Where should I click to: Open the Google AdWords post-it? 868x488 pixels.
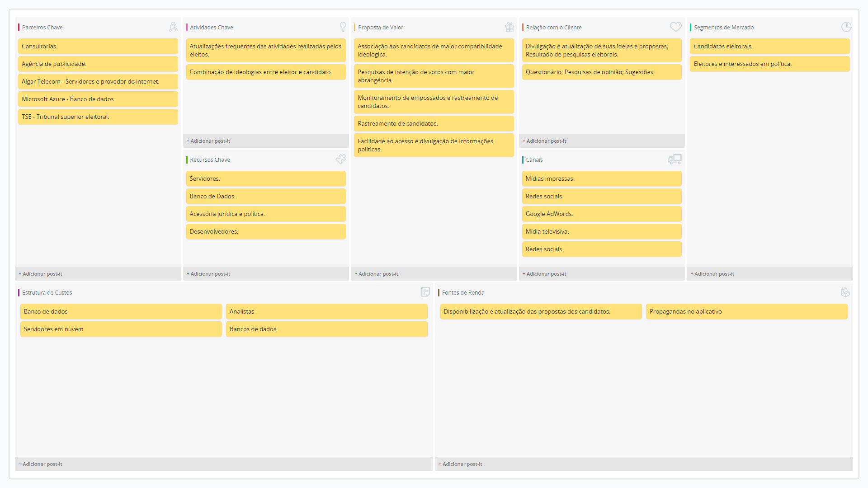pyautogui.click(x=601, y=214)
